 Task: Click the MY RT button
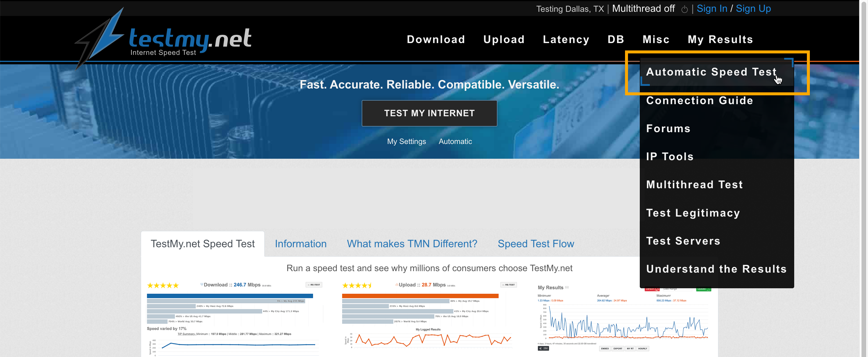pyautogui.click(x=630, y=348)
